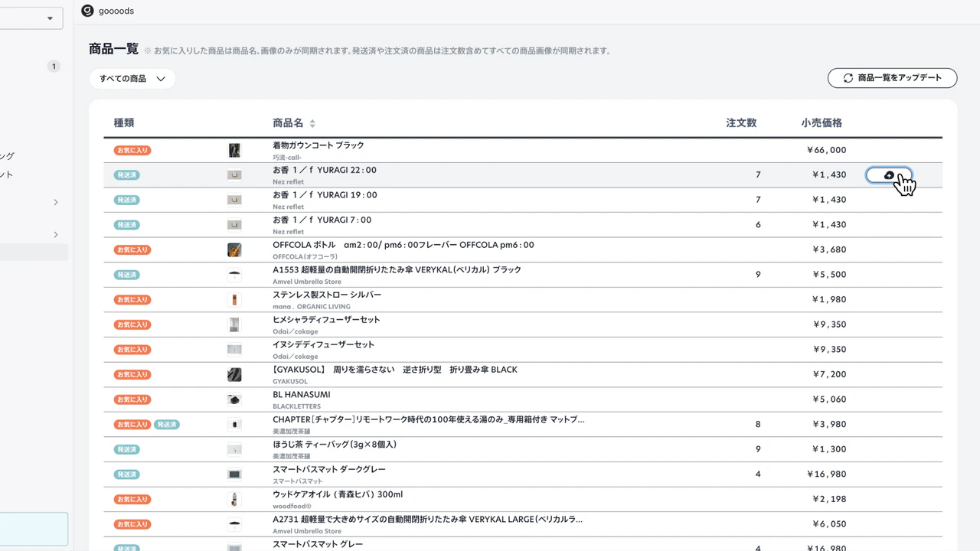Image resolution: width=980 pixels, height=551 pixels.
Task: Click highlighted box at bottom of sidebar
Action: tap(34, 529)
